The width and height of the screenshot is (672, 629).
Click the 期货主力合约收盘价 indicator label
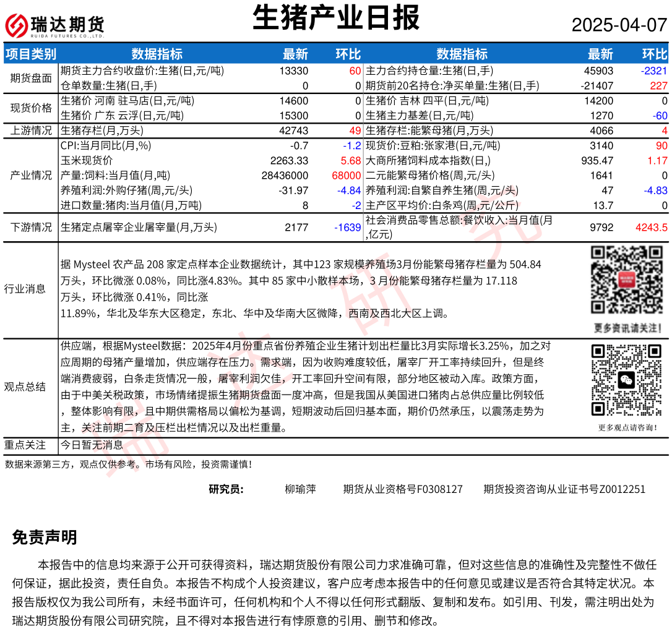(142, 71)
